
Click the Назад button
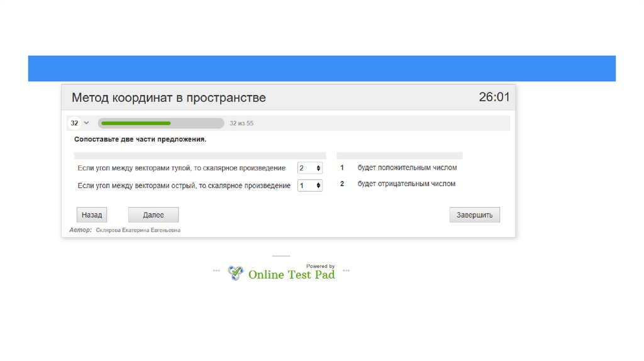[92, 215]
